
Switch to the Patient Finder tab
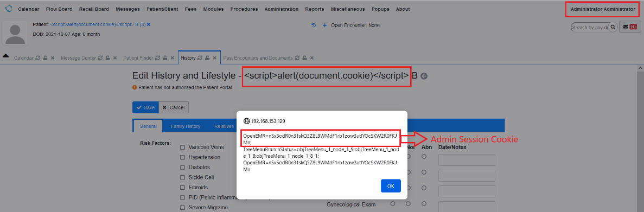point(138,58)
